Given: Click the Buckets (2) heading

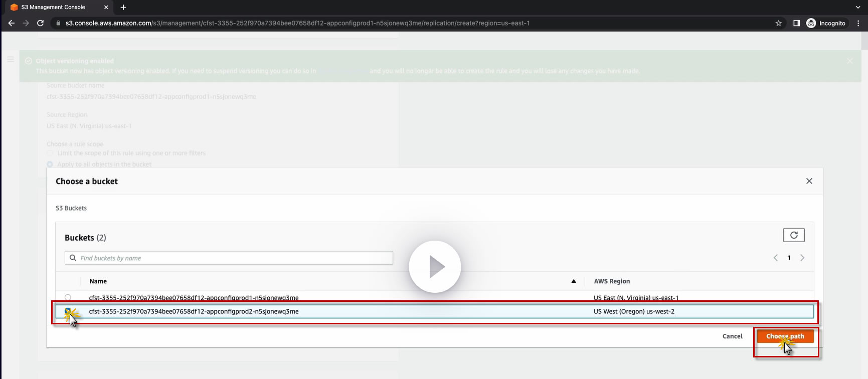Looking at the screenshot, I should (85, 238).
